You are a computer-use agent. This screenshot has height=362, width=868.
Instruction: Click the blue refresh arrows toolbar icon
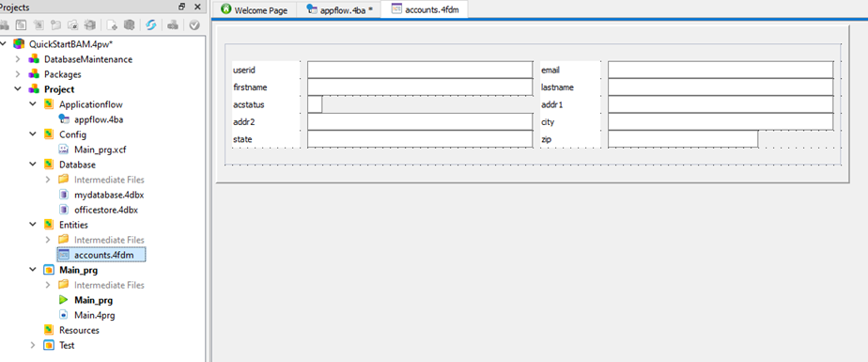[x=151, y=25]
